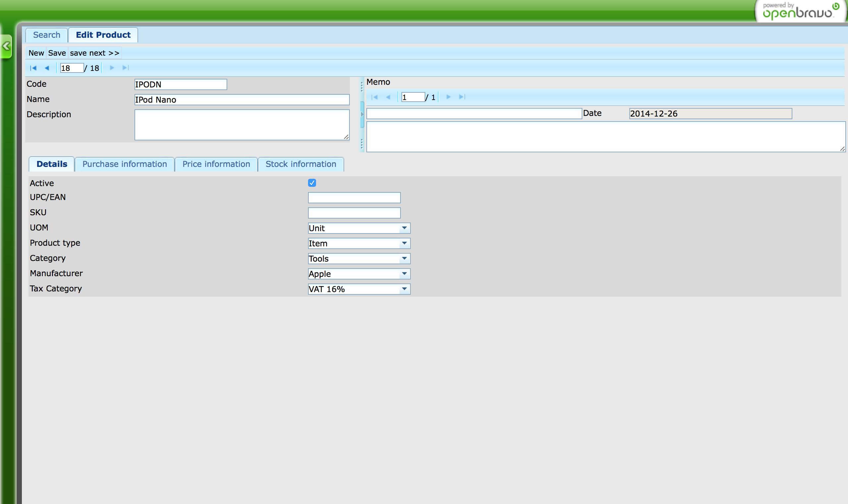Image resolution: width=848 pixels, height=504 pixels.
Task: Click the Memo heading label
Action: point(378,82)
